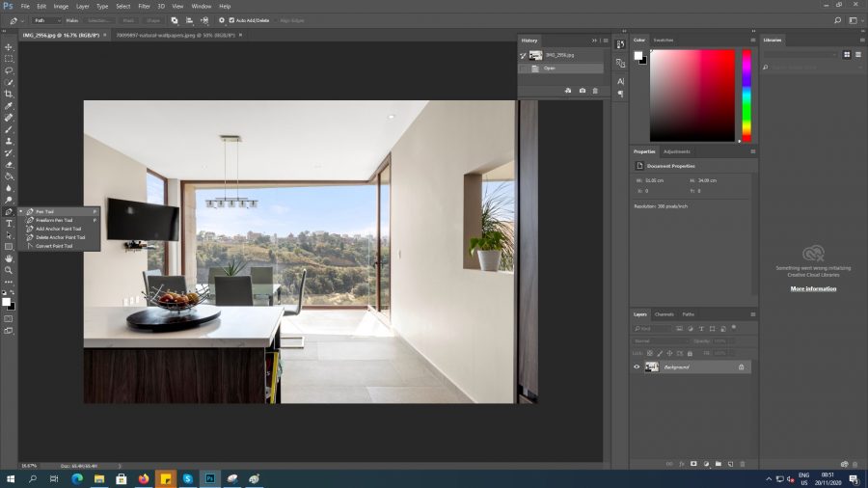This screenshot has height=488, width=868.
Task: Click the foreground color swatch in toolbar
Action: click(6, 302)
